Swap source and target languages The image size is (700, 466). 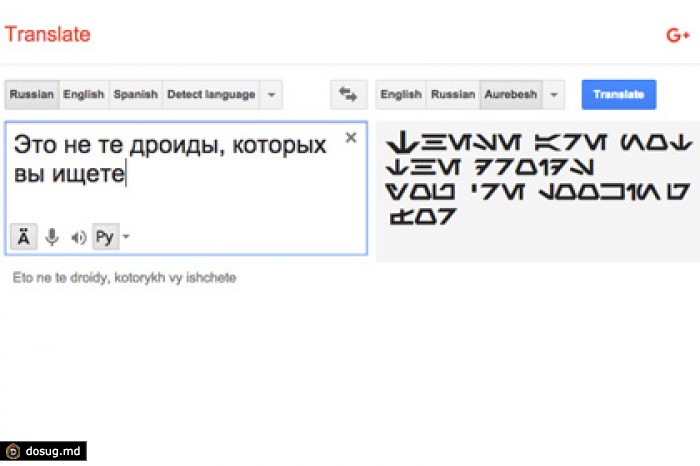click(x=349, y=95)
